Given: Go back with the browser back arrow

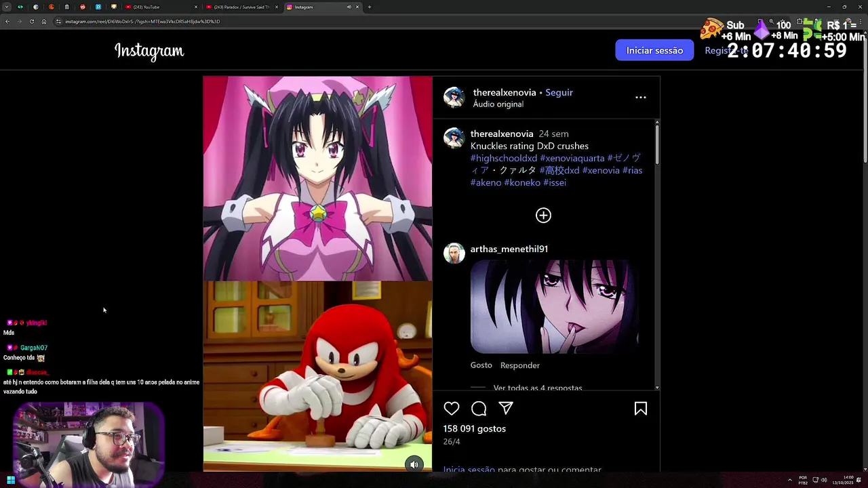Looking at the screenshot, I should coord(7,22).
